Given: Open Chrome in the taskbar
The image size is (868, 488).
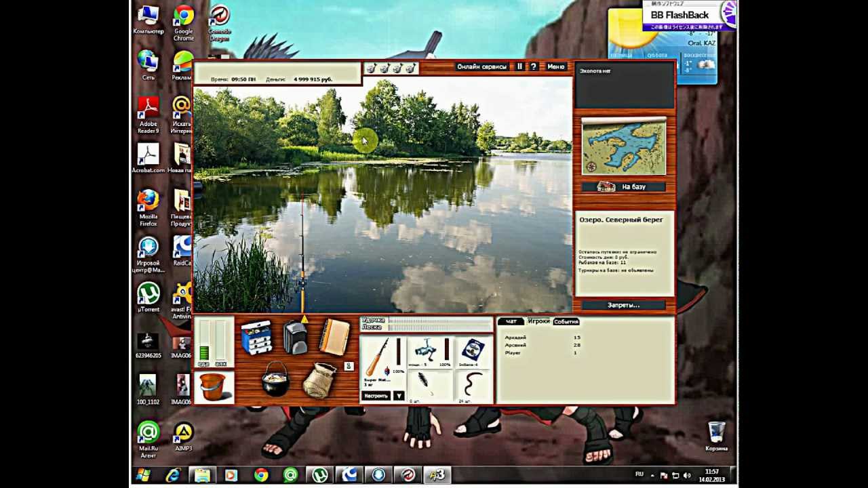Looking at the screenshot, I should pos(261,475).
